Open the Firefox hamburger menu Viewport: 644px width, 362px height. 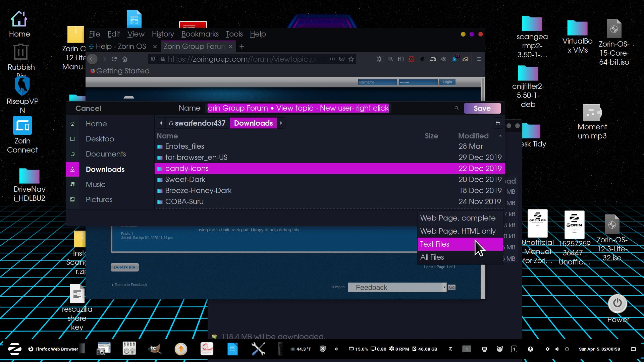point(479,59)
